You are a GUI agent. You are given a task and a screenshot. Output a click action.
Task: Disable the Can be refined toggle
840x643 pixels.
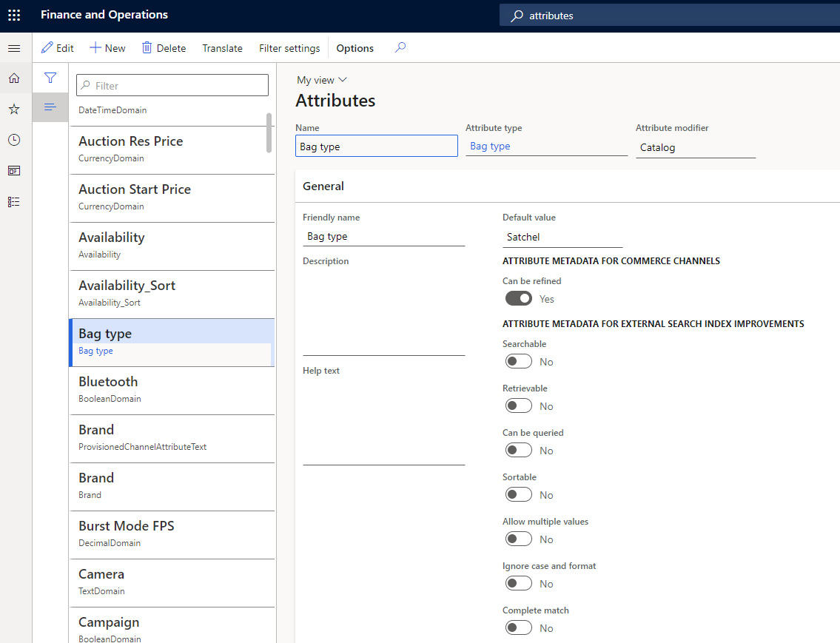coord(517,298)
